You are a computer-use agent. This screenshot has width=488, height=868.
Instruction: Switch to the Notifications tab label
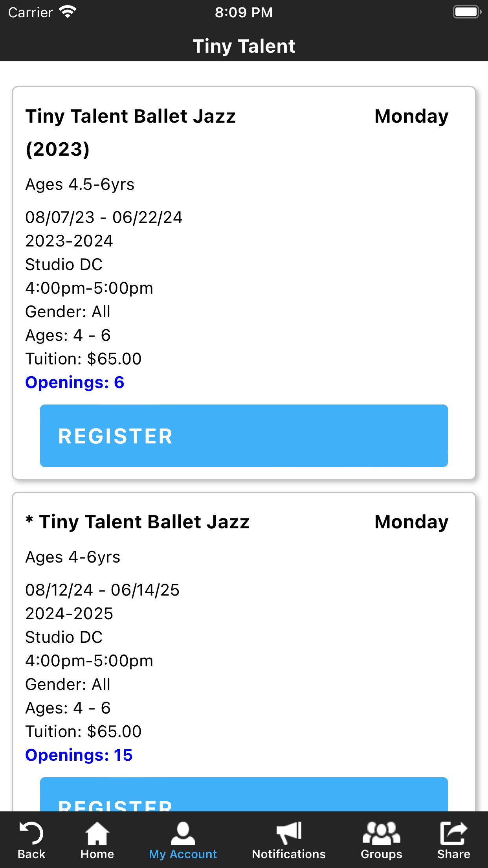[x=289, y=854]
